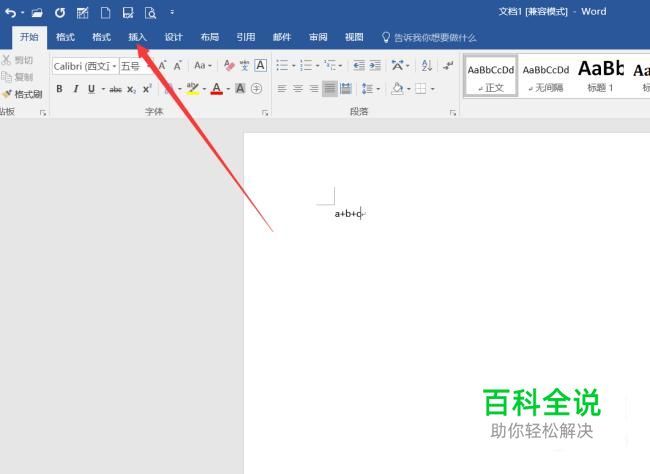Click the Sort A-Z icon

pyautogui.click(x=425, y=65)
